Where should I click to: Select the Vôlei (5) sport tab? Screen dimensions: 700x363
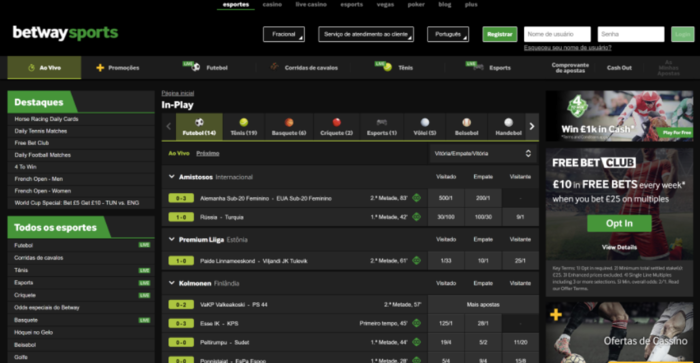[425, 126]
